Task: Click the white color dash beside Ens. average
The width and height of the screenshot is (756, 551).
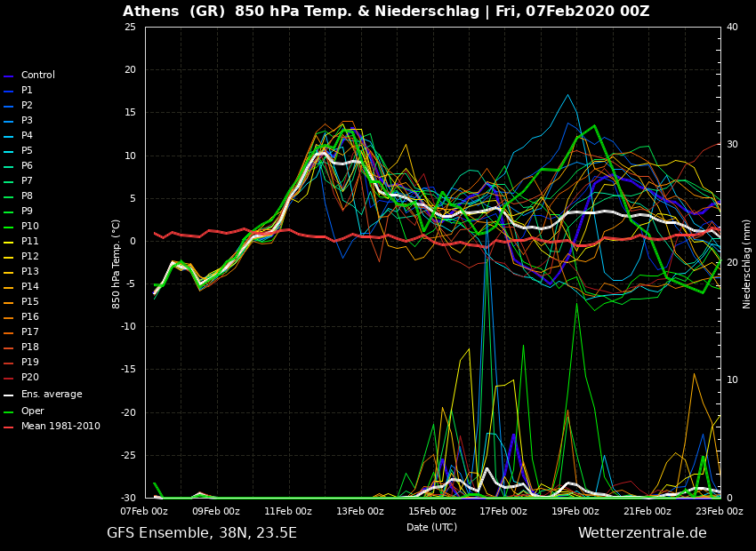Action: pyautogui.click(x=9, y=395)
